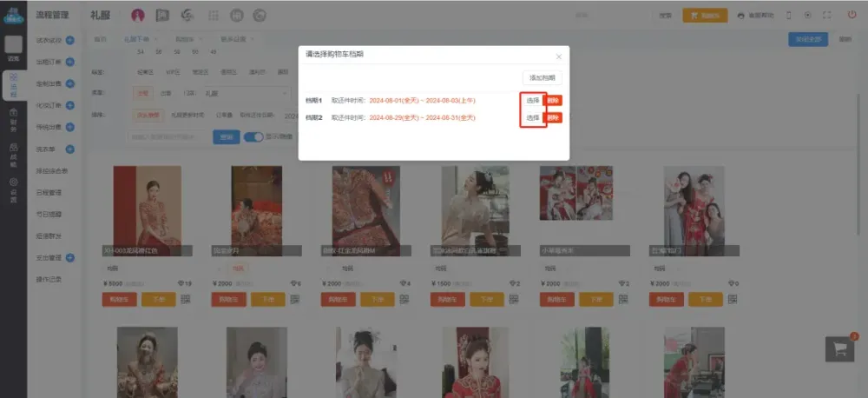Delete 档期1 with its red button

(x=553, y=100)
